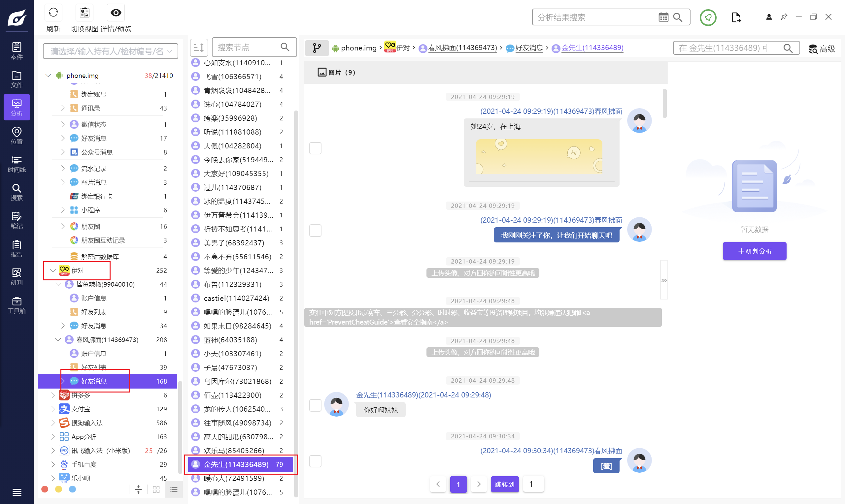Expand the 支付宝 node in the left tree
Screen dimensions: 845x504
pyautogui.click(x=53, y=409)
